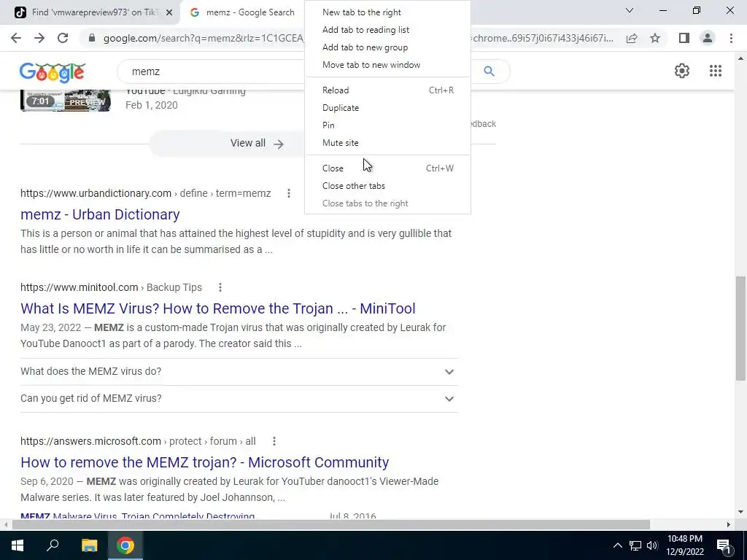The image size is (747, 560).
Task: Click the Google search magnifier icon
Action: pos(489,71)
